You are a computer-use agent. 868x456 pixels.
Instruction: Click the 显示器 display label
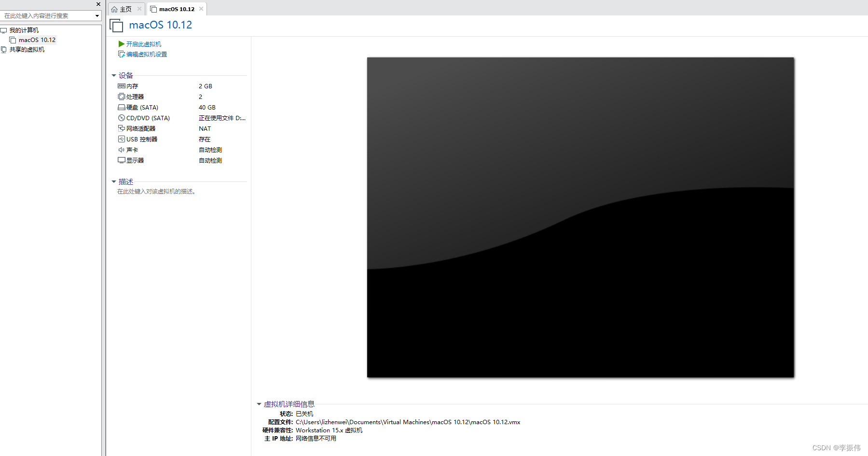click(135, 160)
